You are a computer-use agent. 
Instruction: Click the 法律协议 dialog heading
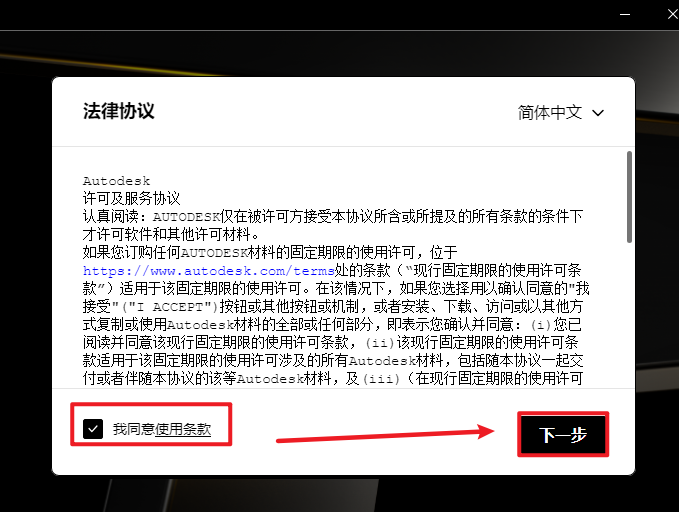pyautogui.click(x=119, y=111)
